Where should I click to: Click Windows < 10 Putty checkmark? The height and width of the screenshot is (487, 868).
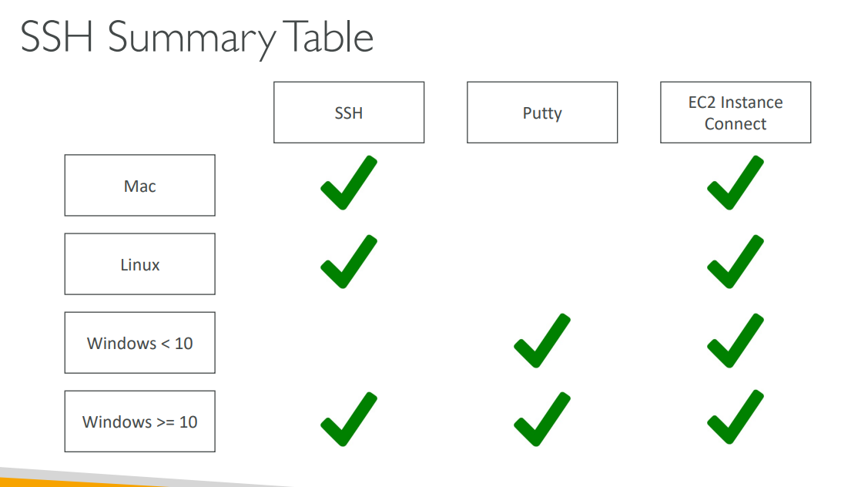pyautogui.click(x=541, y=342)
